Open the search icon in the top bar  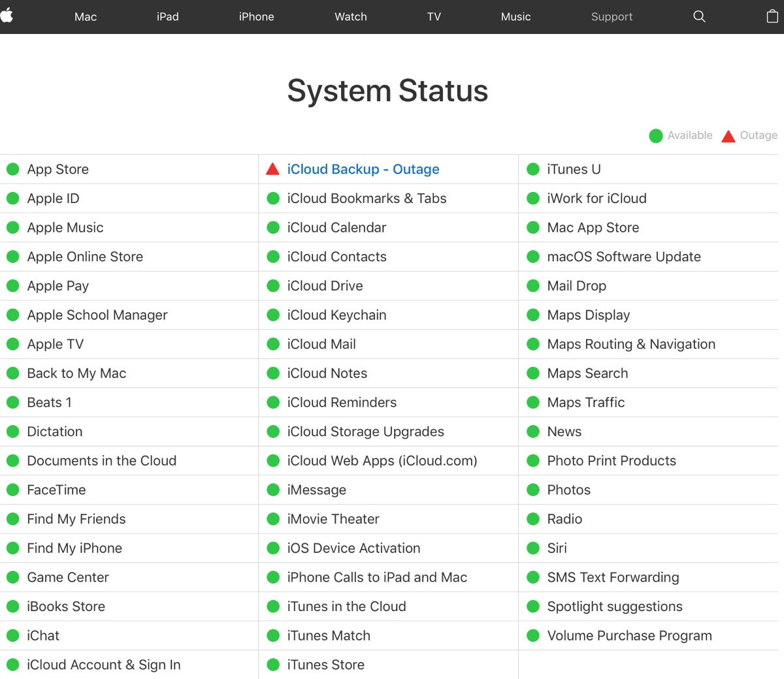(698, 16)
